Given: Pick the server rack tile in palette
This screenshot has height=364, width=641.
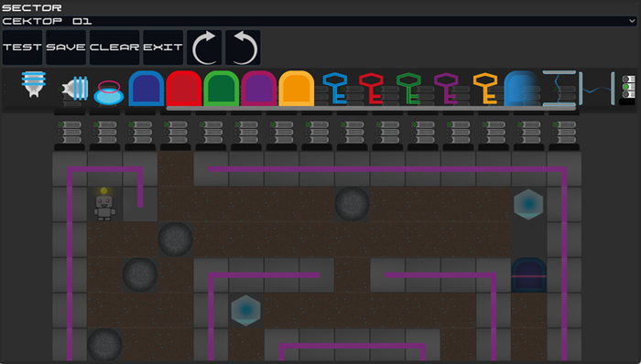Looking at the screenshot, I should (628, 90).
